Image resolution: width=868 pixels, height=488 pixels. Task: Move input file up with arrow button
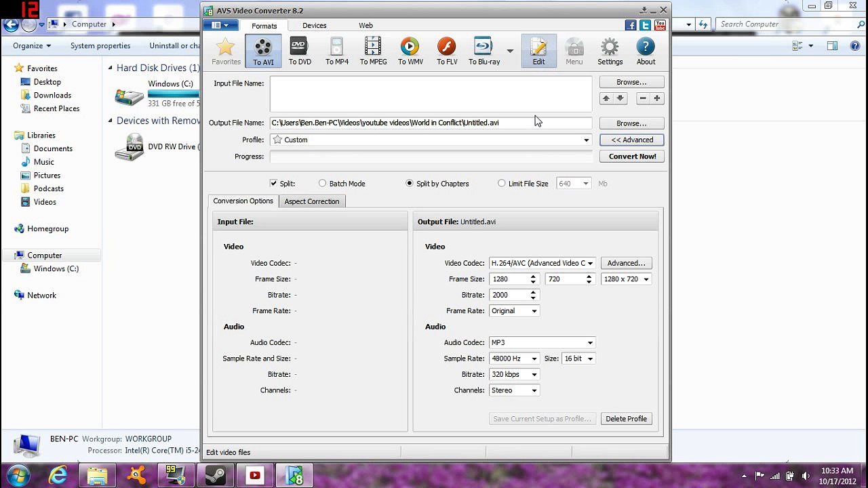pyautogui.click(x=606, y=98)
